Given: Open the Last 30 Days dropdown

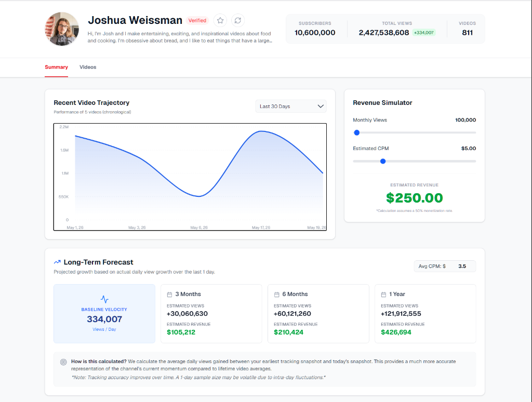Looking at the screenshot, I should click(291, 106).
